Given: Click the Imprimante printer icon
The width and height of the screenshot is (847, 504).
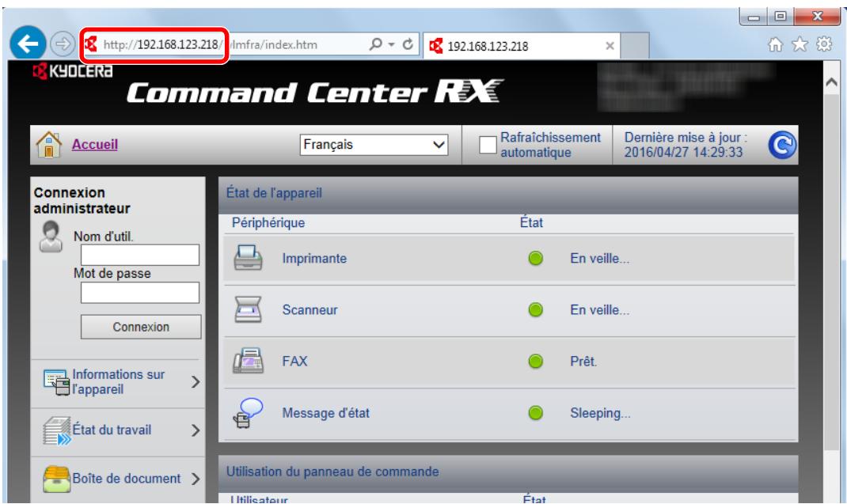Looking at the screenshot, I should (248, 258).
